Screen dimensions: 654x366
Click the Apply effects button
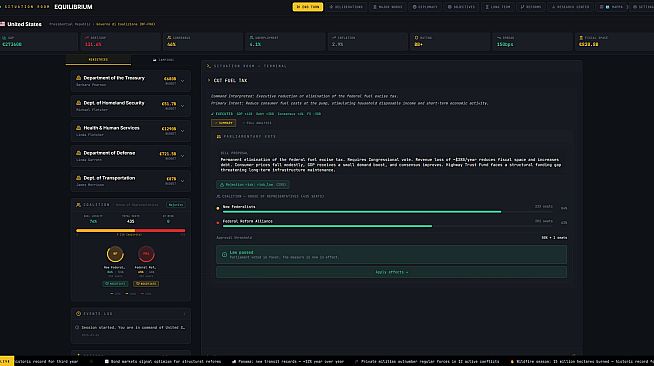point(391,272)
